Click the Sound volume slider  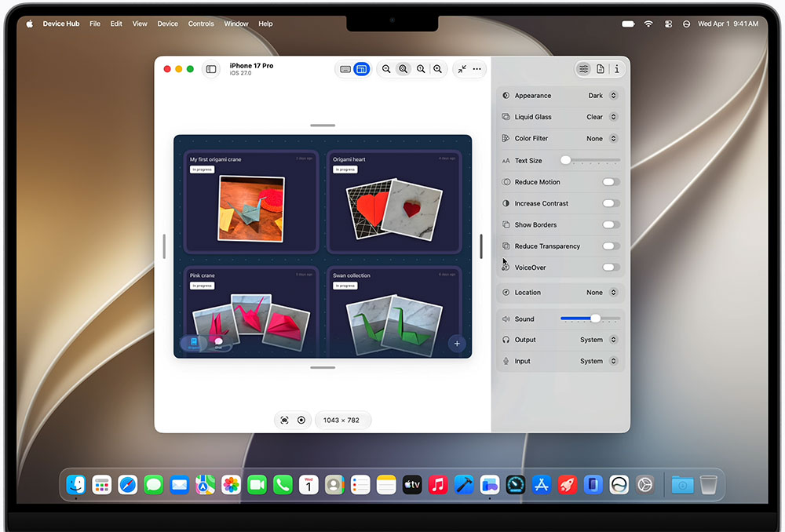click(x=590, y=319)
